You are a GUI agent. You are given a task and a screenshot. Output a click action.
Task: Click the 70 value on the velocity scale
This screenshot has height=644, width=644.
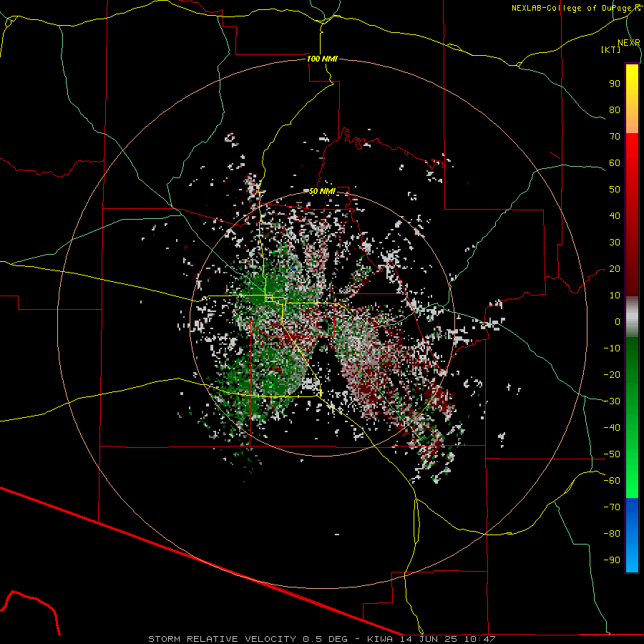point(615,137)
